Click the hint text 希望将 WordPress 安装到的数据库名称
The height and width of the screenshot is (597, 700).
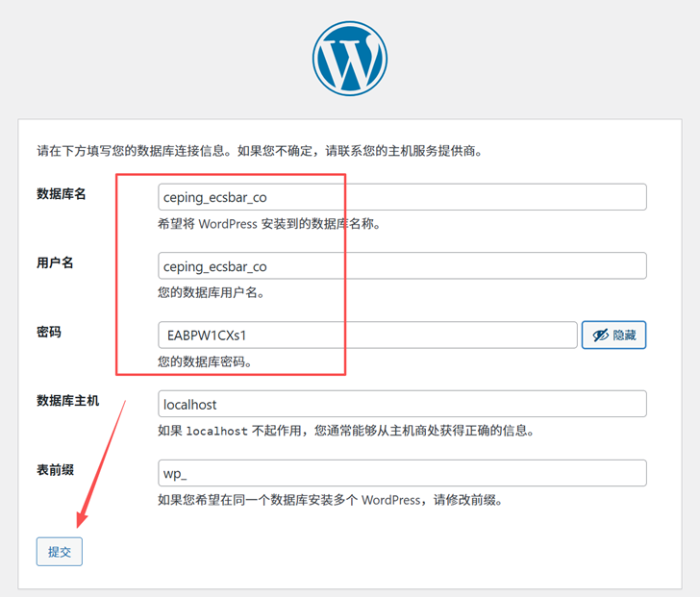point(270,224)
